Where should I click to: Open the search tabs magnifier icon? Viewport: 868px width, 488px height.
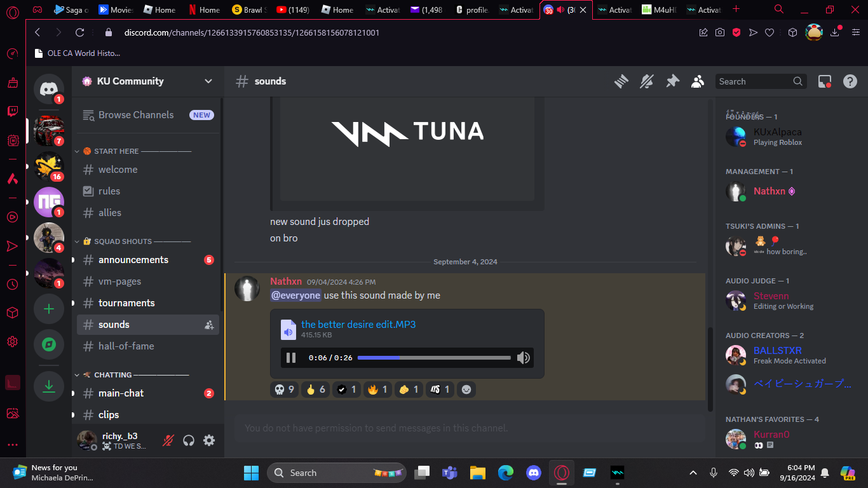(779, 10)
